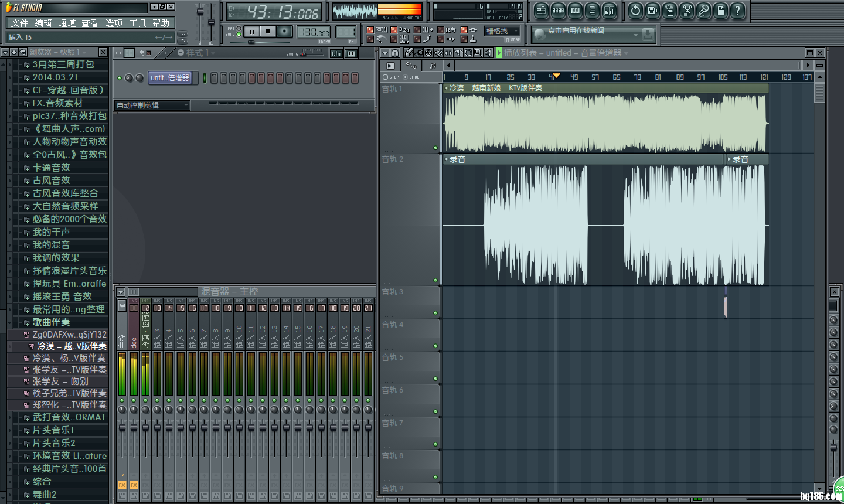Open the 工具 menu
The image size is (844, 504).
138,23
